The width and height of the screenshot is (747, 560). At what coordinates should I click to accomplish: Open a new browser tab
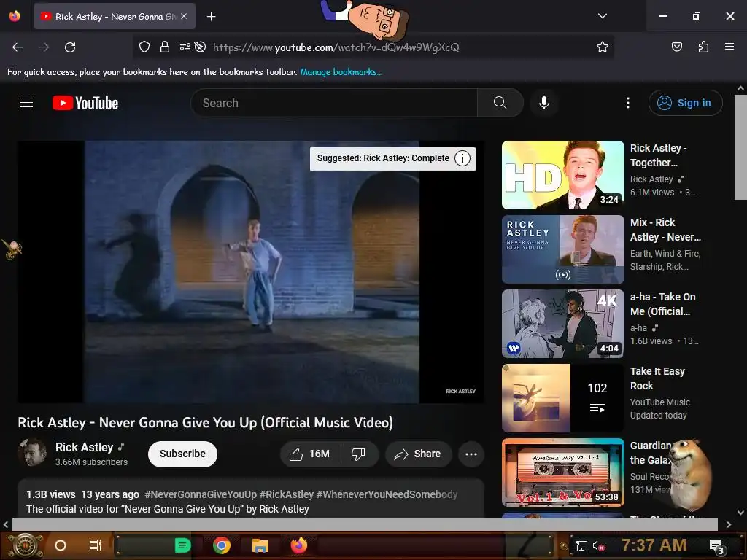pos(212,17)
